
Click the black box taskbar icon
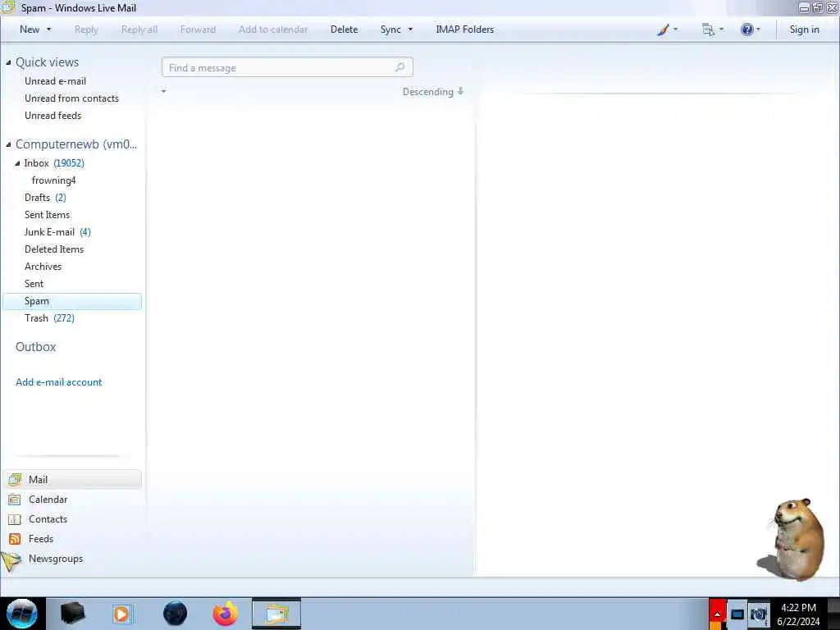coord(73,614)
